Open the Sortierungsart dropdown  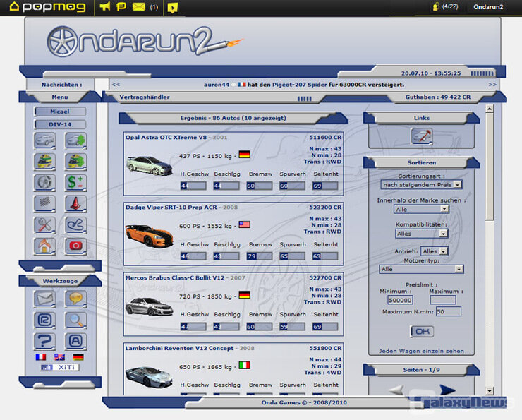(x=421, y=184)
